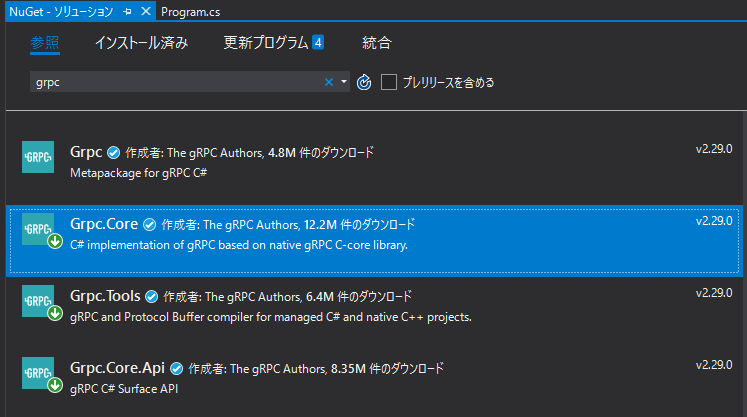Image resolution: width=747 pixels, height=417 pixels.
Task: Click verified checkmark next to Grpc.Core.Api
Action: tap(176, 368)
